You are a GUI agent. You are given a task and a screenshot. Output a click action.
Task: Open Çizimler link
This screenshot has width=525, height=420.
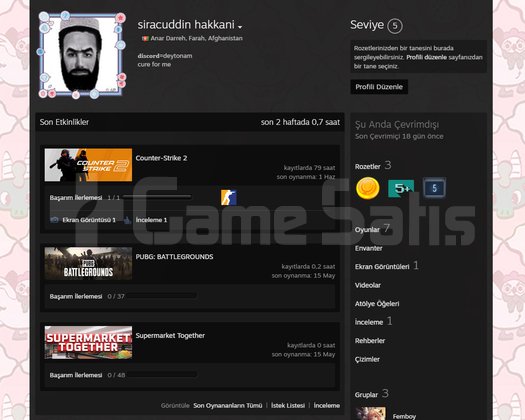pyautogui.click(x=367, y=359)
